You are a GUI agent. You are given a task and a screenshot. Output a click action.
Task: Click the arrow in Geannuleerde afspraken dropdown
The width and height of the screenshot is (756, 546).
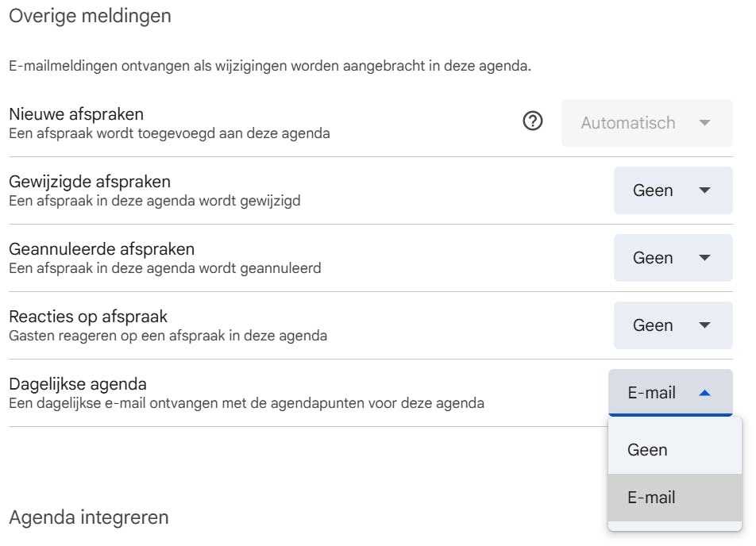[704, 258]
